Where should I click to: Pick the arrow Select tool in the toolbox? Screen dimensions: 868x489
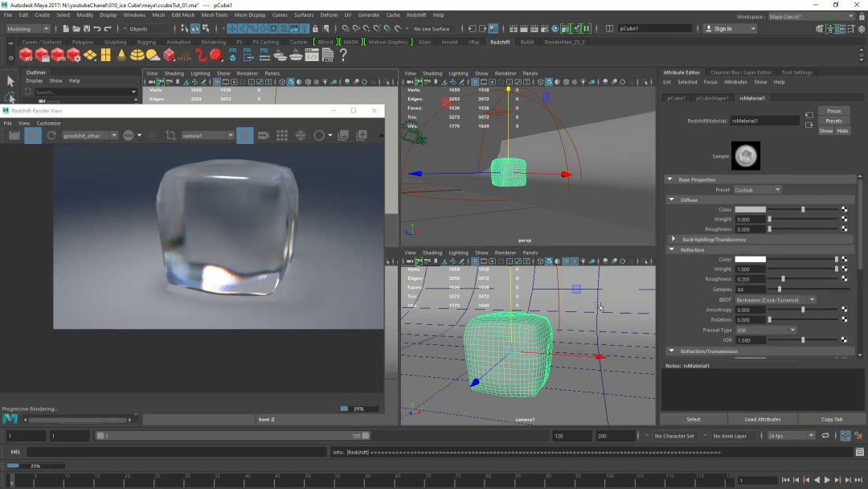[x=10, y=81]
